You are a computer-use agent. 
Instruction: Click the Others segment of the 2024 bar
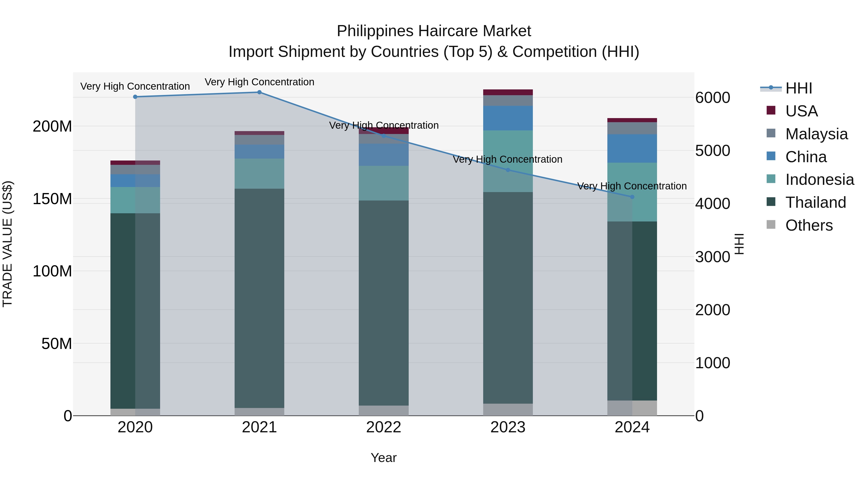(632, 408)
